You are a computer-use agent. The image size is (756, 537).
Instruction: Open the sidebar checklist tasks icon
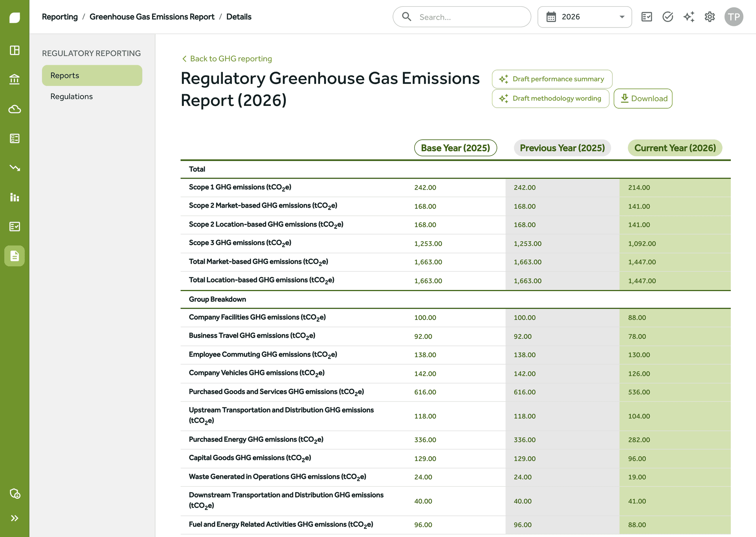tap(15, 227)
